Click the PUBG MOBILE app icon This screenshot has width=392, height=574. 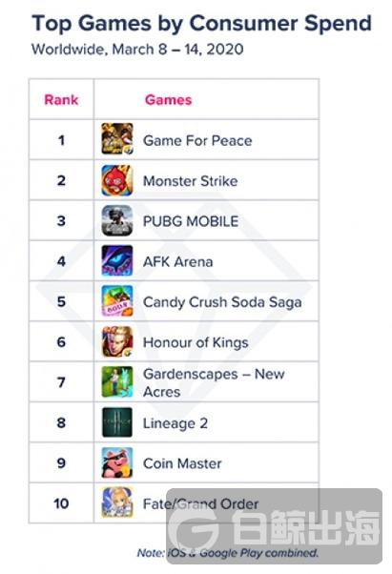(117, 220)
